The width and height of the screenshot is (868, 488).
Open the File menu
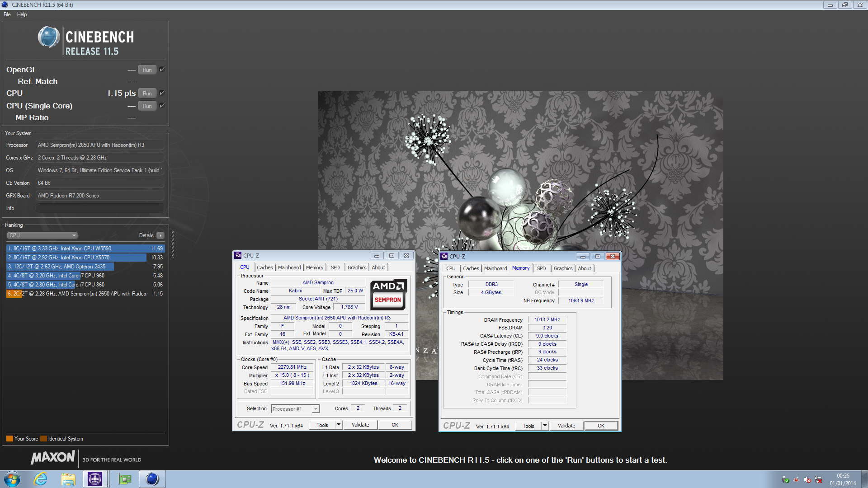pos(7,14)
